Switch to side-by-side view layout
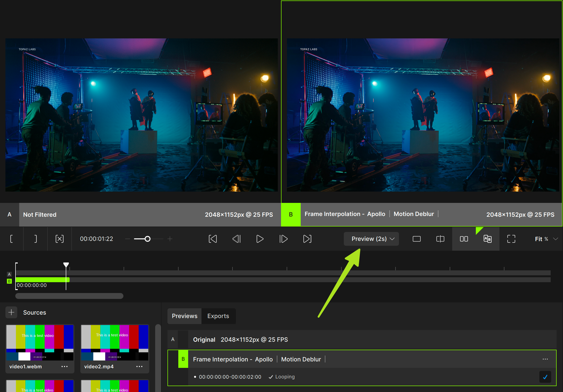Screen dimensions: 563x392 pyautogui.click(x=464, y=239)
